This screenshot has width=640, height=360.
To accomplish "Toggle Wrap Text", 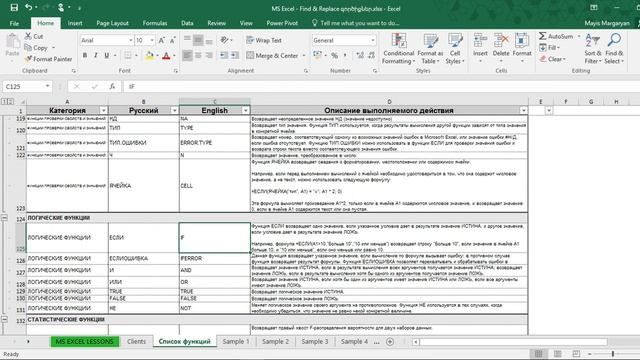I will coord(264,40).
